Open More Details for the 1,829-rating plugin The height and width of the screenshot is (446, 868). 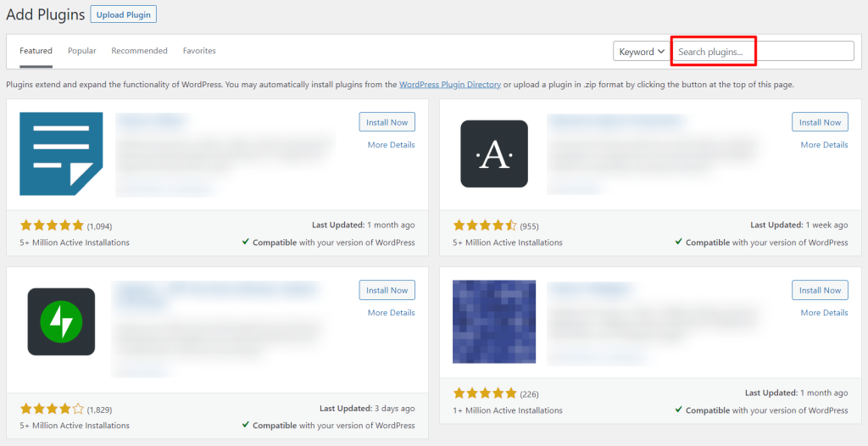392,313
